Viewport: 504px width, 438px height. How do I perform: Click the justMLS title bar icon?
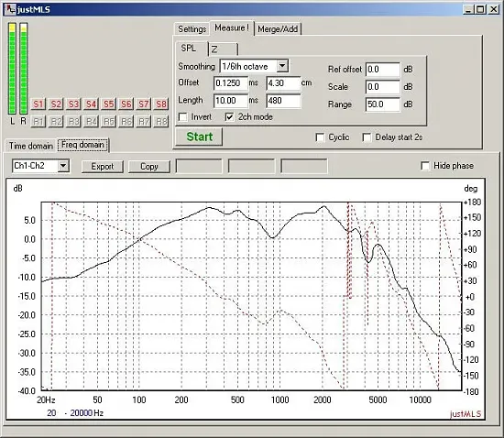point(11,9)
